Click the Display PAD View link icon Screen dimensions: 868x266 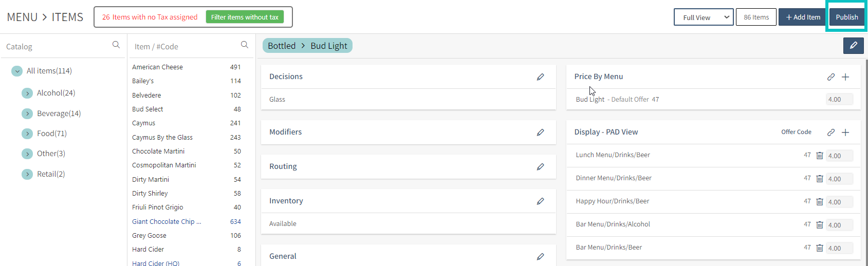[830, 132]
